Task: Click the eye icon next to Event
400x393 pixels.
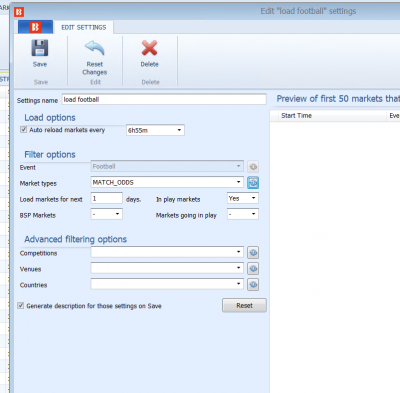Action: click(253, 166)
